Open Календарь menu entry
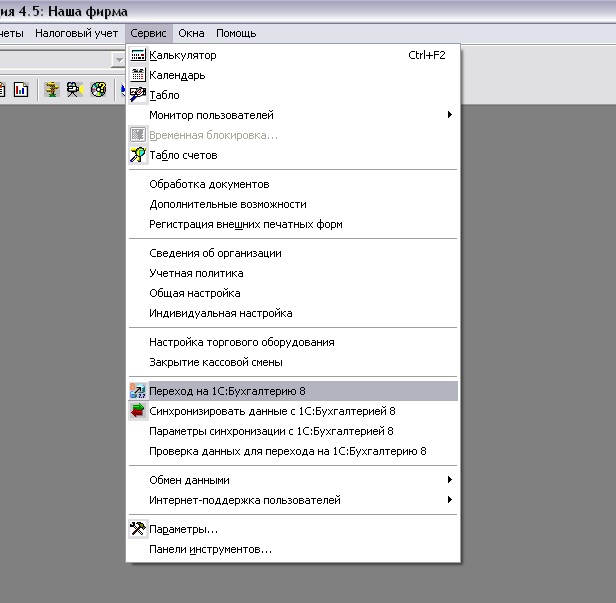Screen dimensions: 616x603 point(293,75)
